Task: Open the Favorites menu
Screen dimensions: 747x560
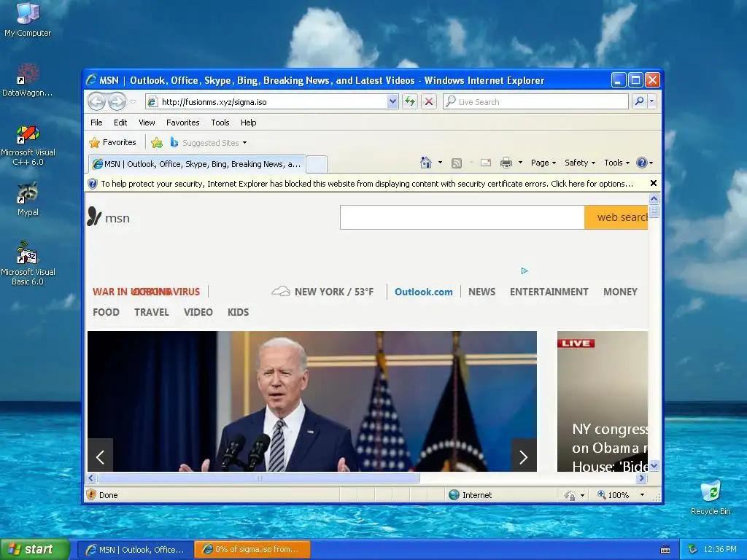Action: pyautogui.click(x=183, y=122)
